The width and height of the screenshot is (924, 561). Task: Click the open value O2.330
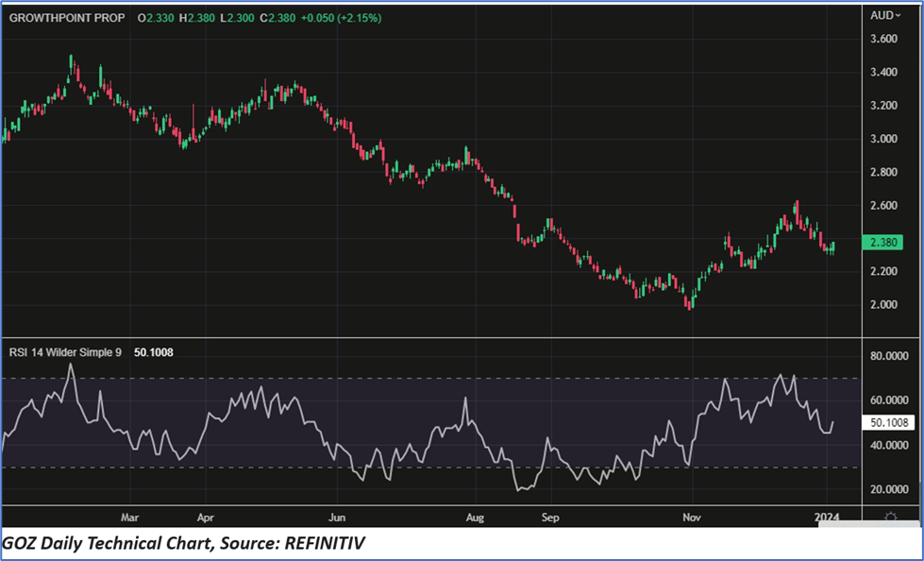(156, 18)
